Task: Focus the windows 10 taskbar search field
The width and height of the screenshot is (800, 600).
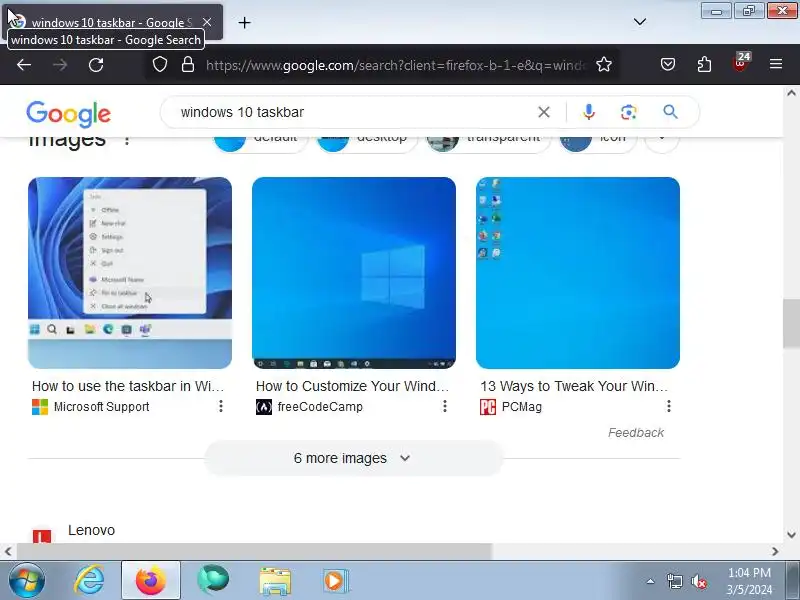Action: (355, 112)
